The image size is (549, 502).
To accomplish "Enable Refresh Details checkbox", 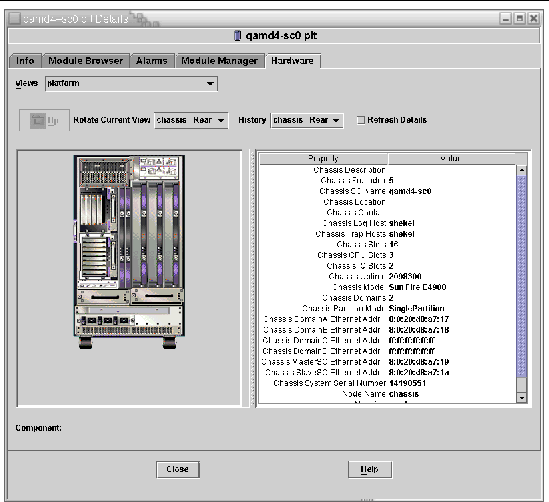I will 361,120.
